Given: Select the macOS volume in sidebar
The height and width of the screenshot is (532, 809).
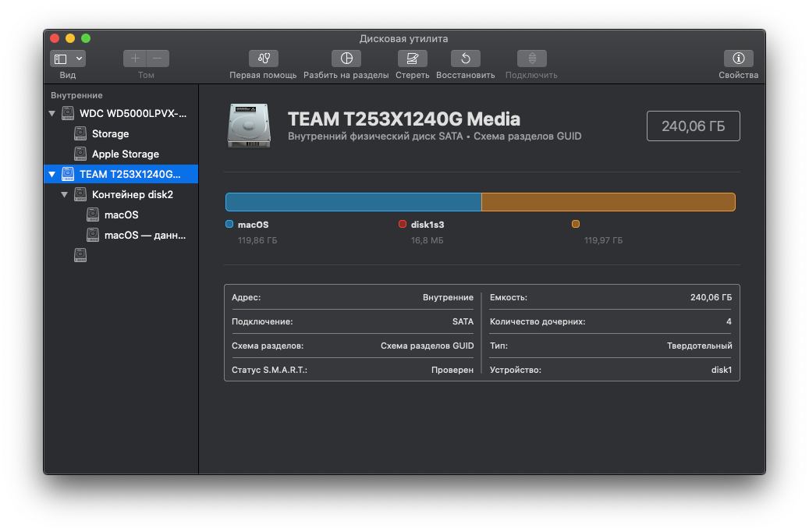Looking at the screenshot, I should (121, 215).
